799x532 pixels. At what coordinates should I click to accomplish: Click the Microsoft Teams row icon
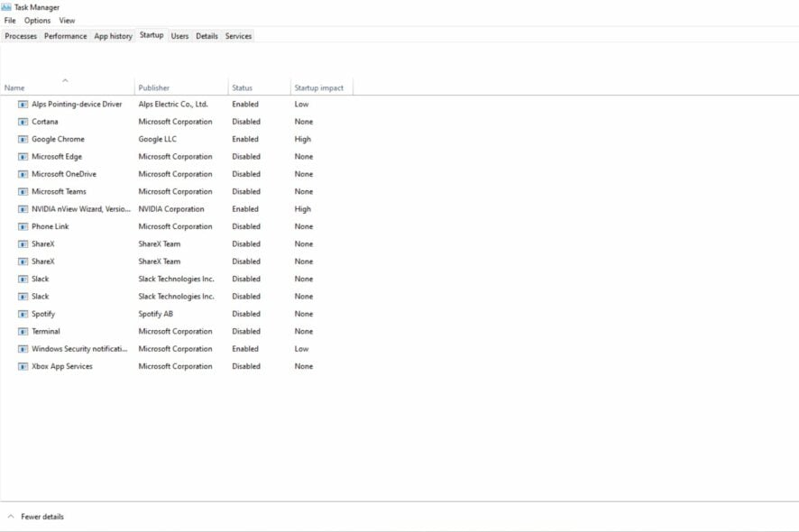pyautogui.click(x=23, y=191)
